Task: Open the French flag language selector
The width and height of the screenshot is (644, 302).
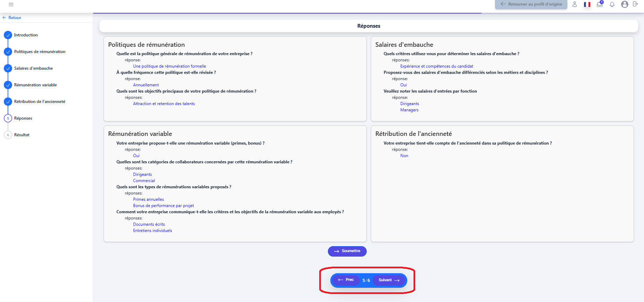Action: pos(587,5)
